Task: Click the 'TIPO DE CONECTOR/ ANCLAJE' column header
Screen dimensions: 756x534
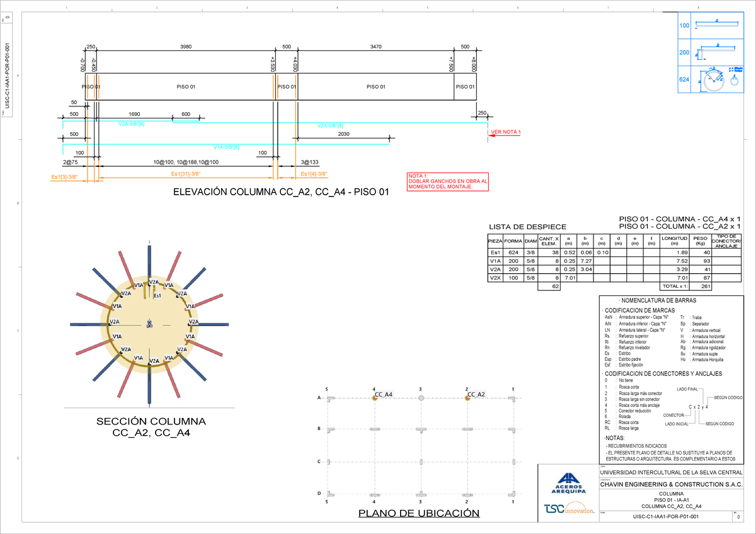Action: (726, 241)
